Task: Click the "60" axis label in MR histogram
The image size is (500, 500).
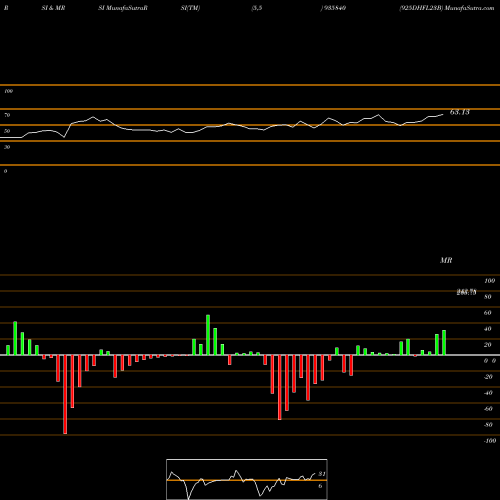Action: coord(488,313)
